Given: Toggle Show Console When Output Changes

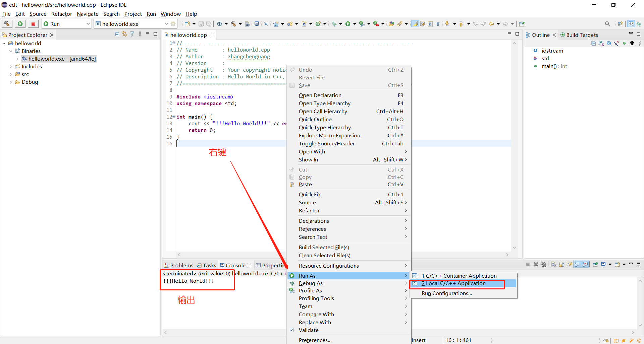Looking at the screenshot, I should pos(577,264).
